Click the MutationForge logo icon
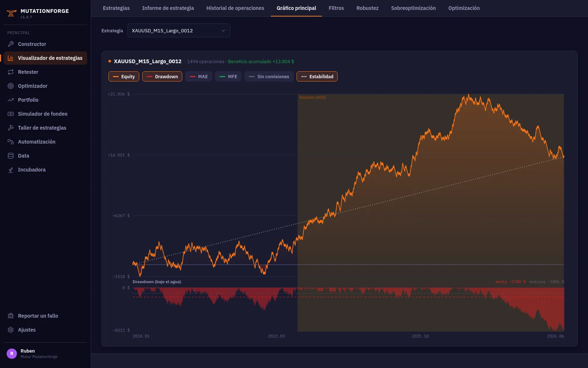The image size is (588, 368). pos(12,14)
